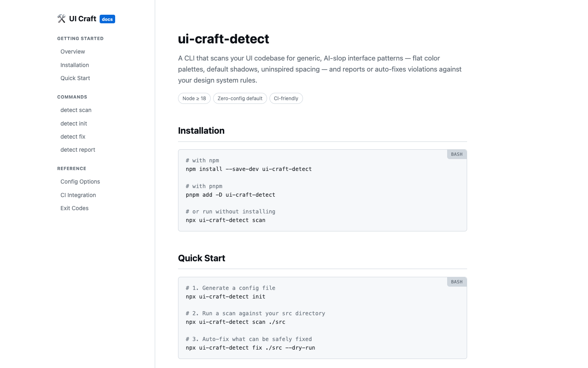Click '# 3. Auto-fix' comment line
The height and width of the screenshot is (368, 588).
click(x=249, y=339)
